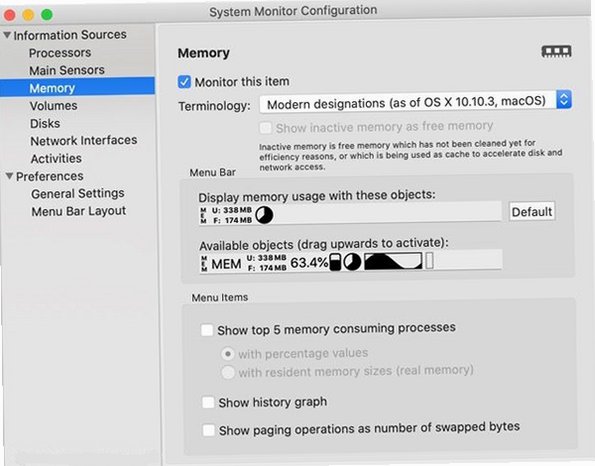This screenshot has height=466, width=595.
Task: Select the history graph available object
Action: [x=393, y=261]
